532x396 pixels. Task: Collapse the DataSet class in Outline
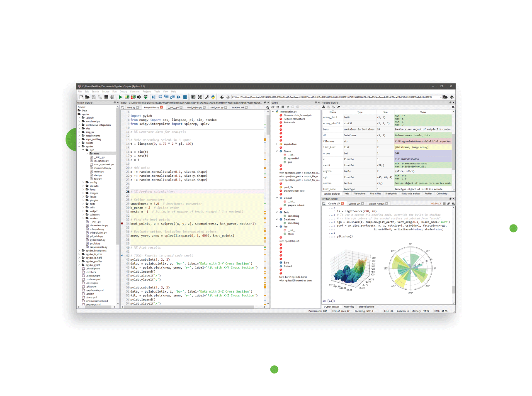tap(277, 198)
